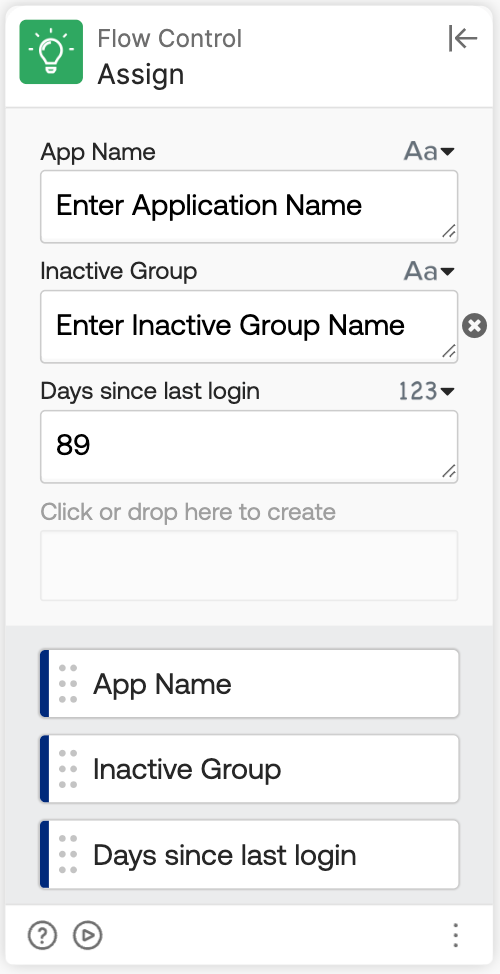The height and width of the screenshot is (974, 500).
Task: Click the resize grip of the App Name field
Action: point(448,232)
